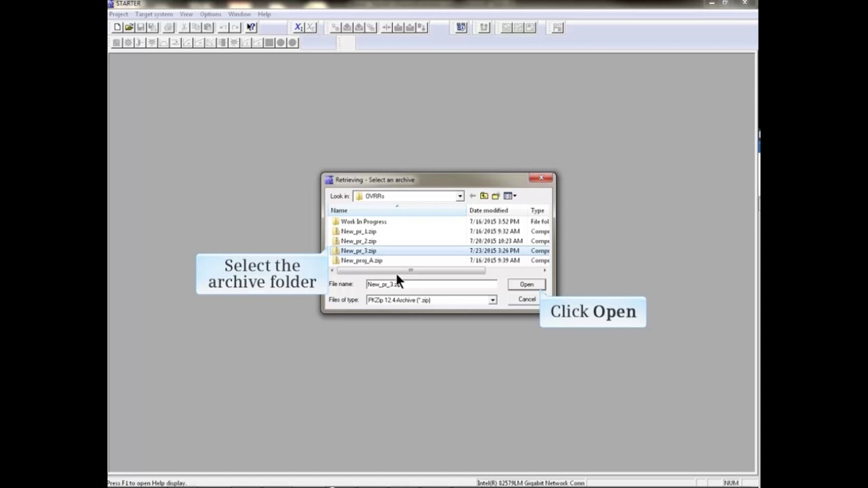Click the Paste clipboard icon in toolbar
The image size is (868, 488).
[208, 28]
